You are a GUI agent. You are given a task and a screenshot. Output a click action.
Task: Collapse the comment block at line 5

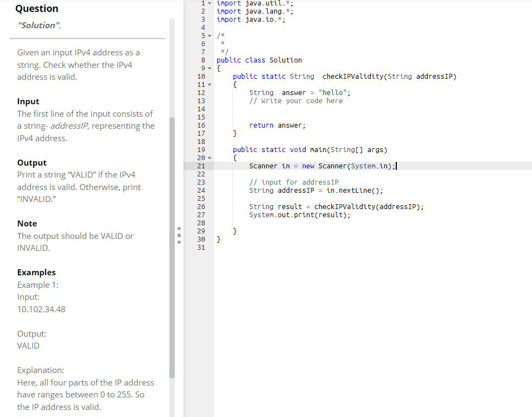pyautogui.click(x=209, y=35)
